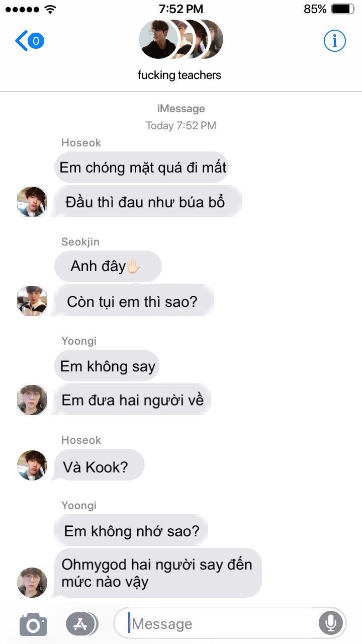Open the camera icon

tap(33, 624)
